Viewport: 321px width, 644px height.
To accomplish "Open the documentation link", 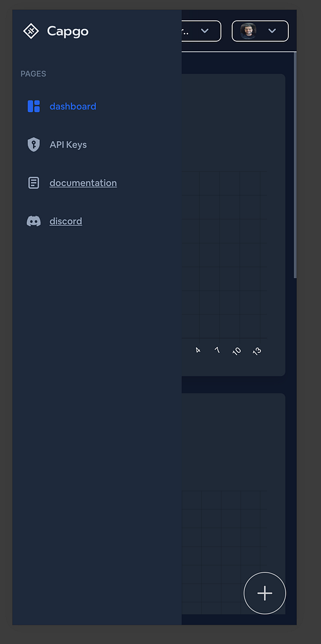I will tap(83, 183).
